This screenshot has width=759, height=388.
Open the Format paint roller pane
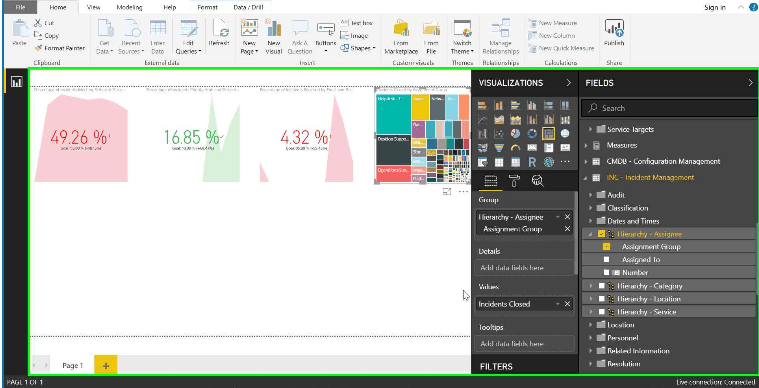coord(514,181)
